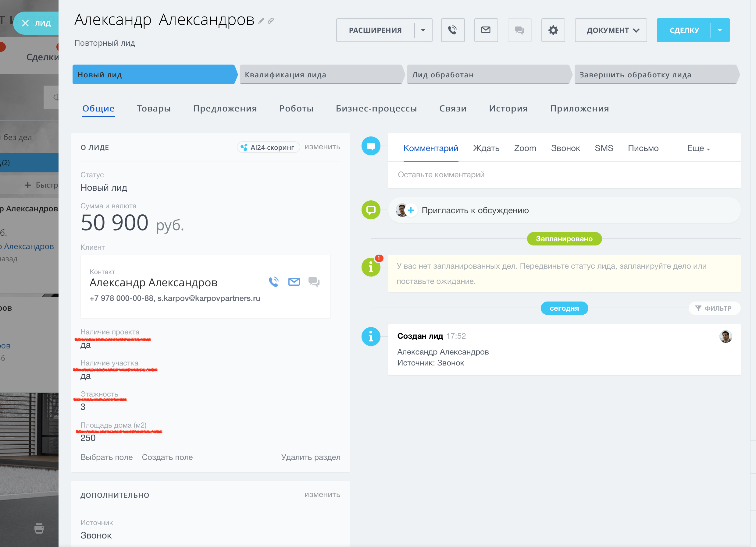The width and height of the screenshot is (756, 547).
Task: Close the lead panel with the ЛИД X button
Action: pos(25,23)
